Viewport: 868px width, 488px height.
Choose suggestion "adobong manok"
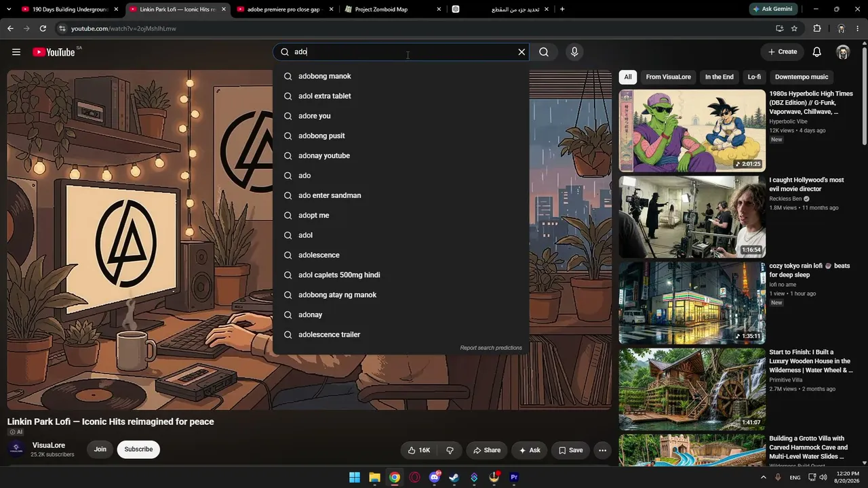401,76
